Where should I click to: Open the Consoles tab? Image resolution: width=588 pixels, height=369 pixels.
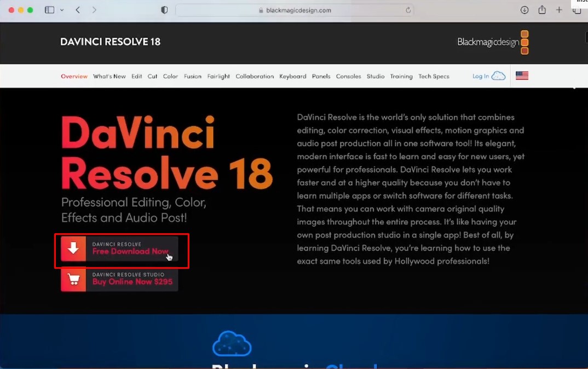click(x=348, y=76)
